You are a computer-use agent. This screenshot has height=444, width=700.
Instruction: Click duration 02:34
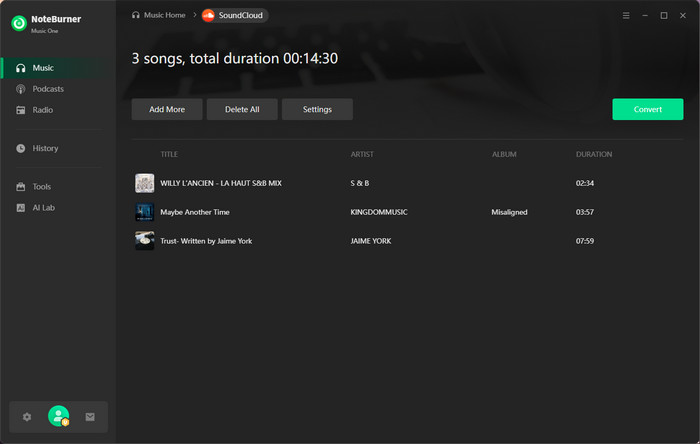(x=585, y=183)
